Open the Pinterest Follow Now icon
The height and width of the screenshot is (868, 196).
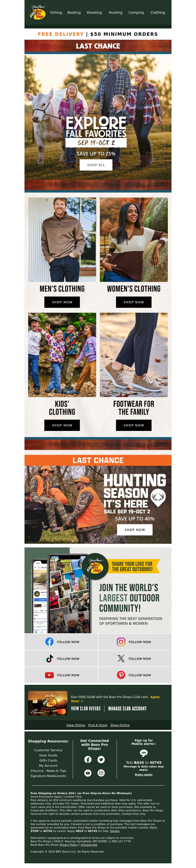121,675
